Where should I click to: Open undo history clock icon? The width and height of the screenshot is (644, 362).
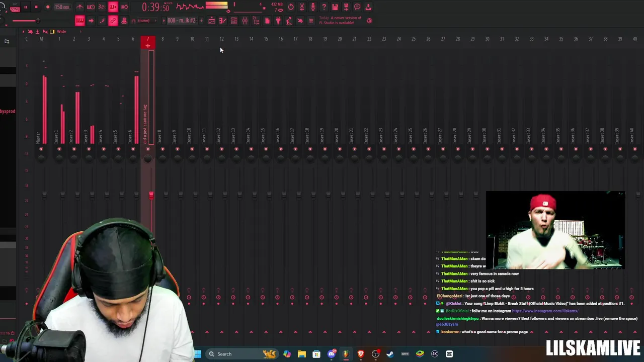pos(291,7)
